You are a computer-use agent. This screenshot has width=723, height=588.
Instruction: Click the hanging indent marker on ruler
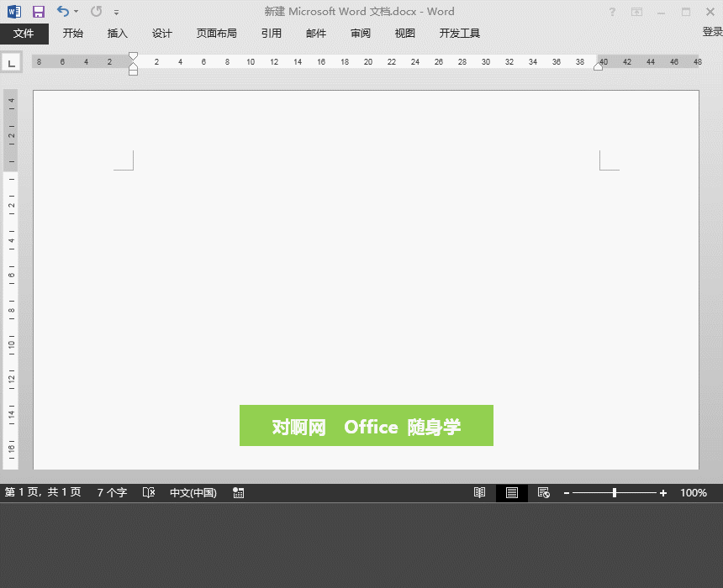(134, 67)
